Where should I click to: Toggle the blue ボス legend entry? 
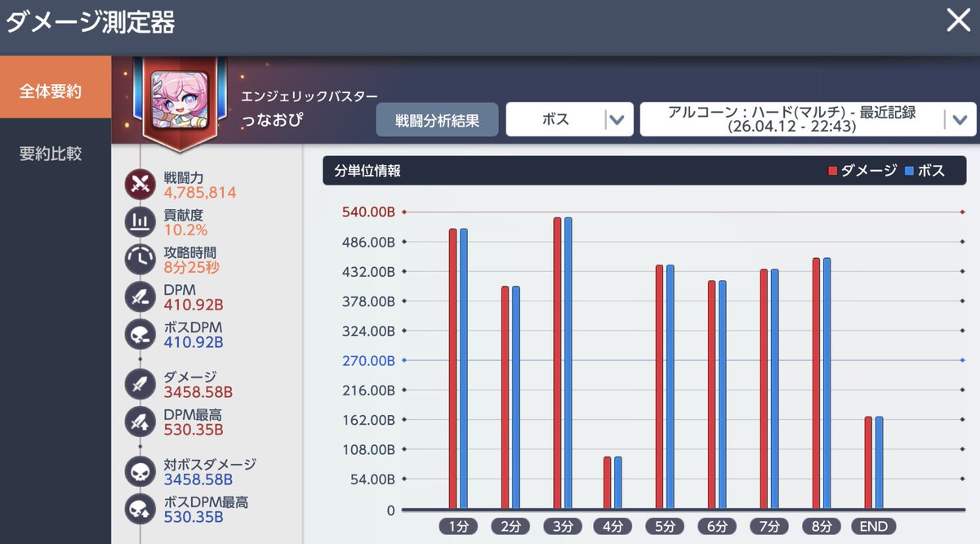coord(922,170)
